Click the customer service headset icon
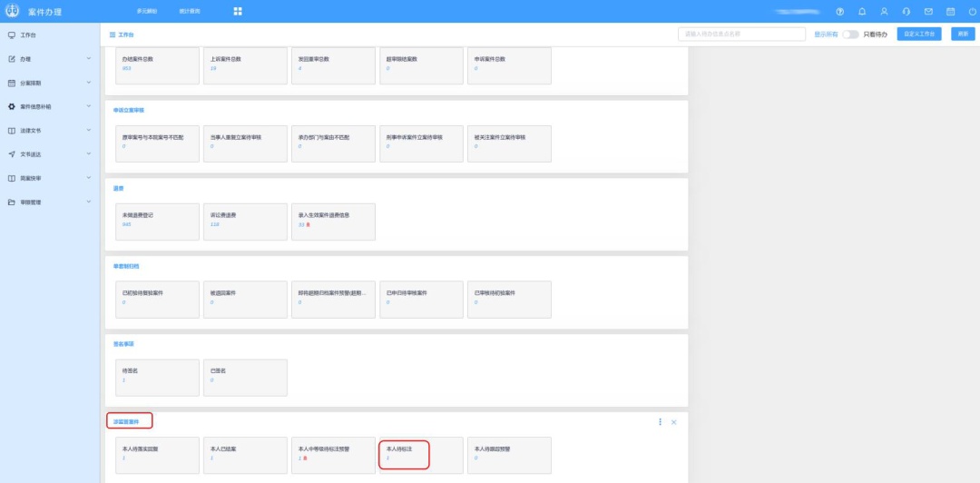Screen dimensions: 980x483 [906, 11]
